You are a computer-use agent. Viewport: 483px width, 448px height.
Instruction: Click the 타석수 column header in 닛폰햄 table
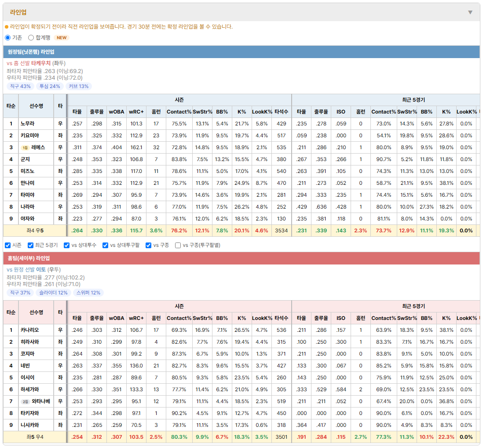[x=282, y=112]
